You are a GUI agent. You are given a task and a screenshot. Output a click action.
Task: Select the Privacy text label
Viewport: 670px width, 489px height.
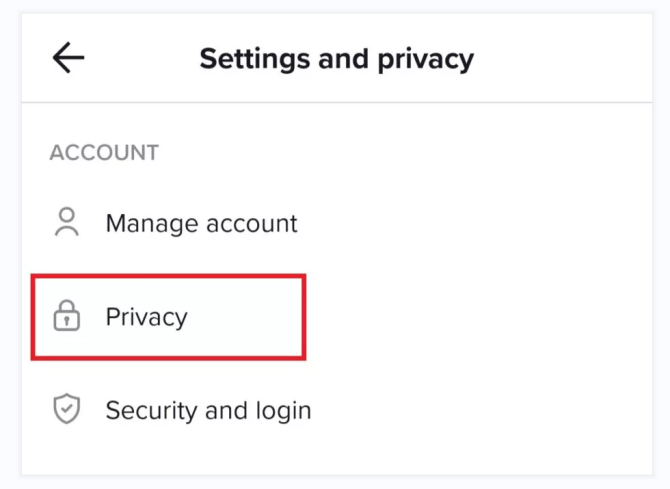pyautogui.click(x=147, y=317)
